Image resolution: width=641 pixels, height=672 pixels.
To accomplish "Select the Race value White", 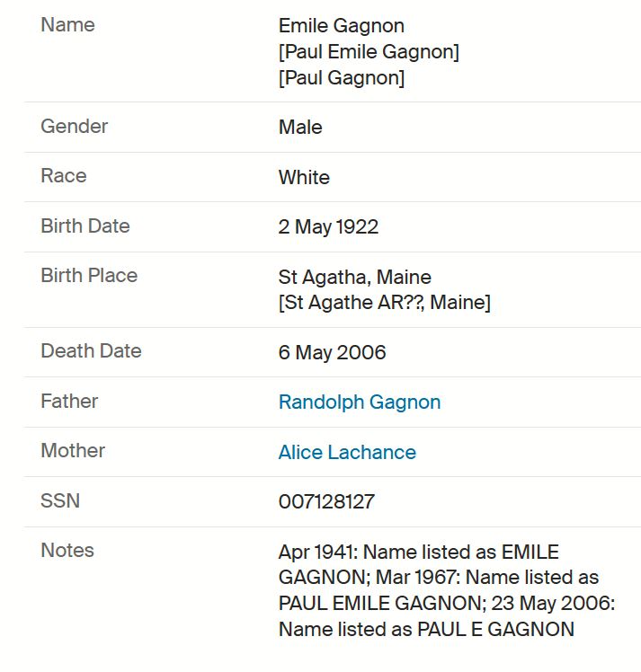I will [x=304, y=177].
